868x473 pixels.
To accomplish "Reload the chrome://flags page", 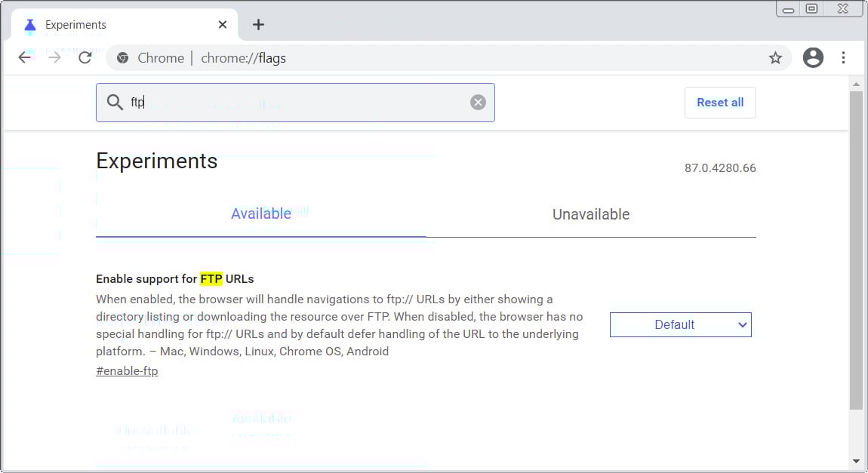I will point(85,57).
